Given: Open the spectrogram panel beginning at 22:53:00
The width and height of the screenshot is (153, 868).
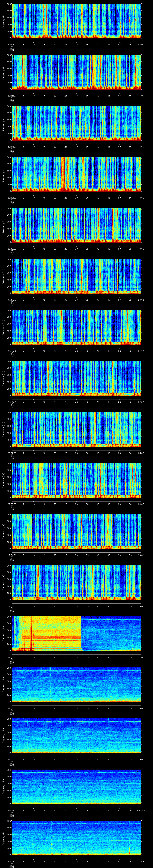Looking at the screenshot, I should click(77, 481).
